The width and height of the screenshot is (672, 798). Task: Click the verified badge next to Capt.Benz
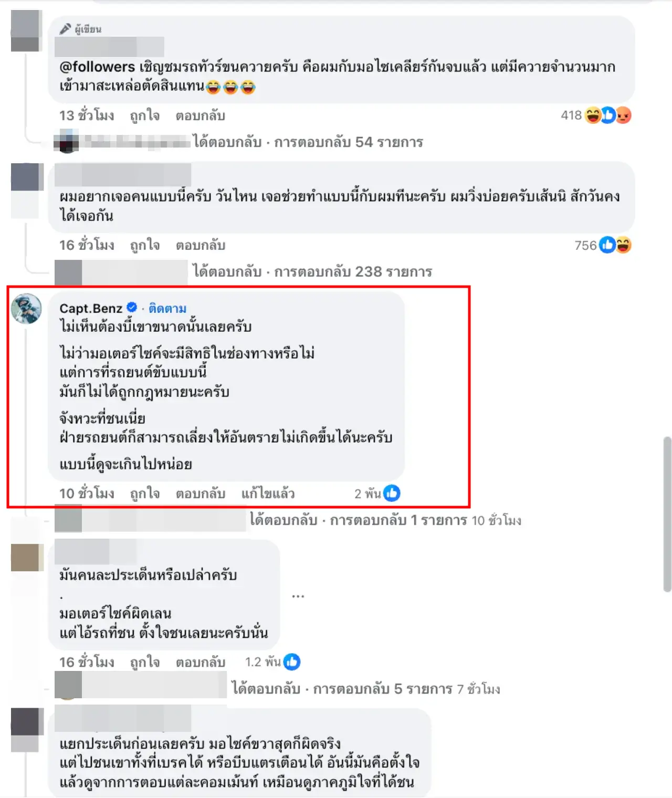(x=132, y=308)
